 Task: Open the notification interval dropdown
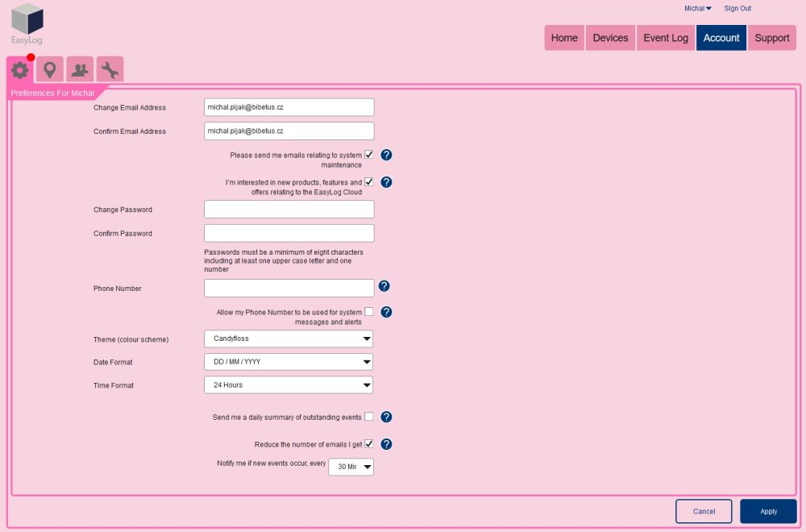pos(351,467)
